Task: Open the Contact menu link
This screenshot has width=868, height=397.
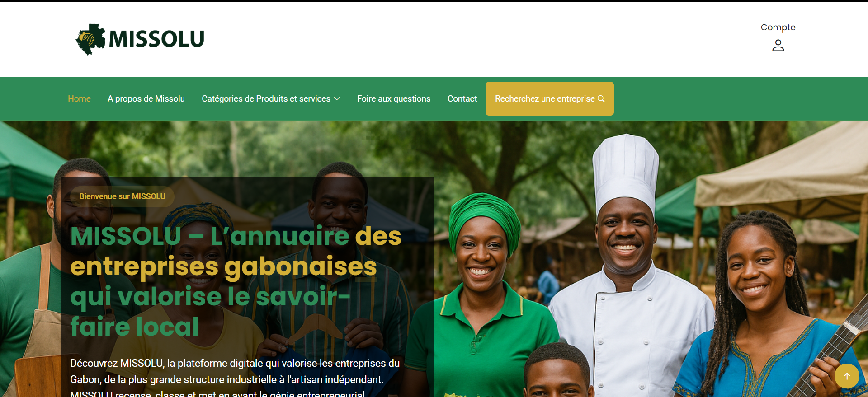Action: [x=462, y=98]
